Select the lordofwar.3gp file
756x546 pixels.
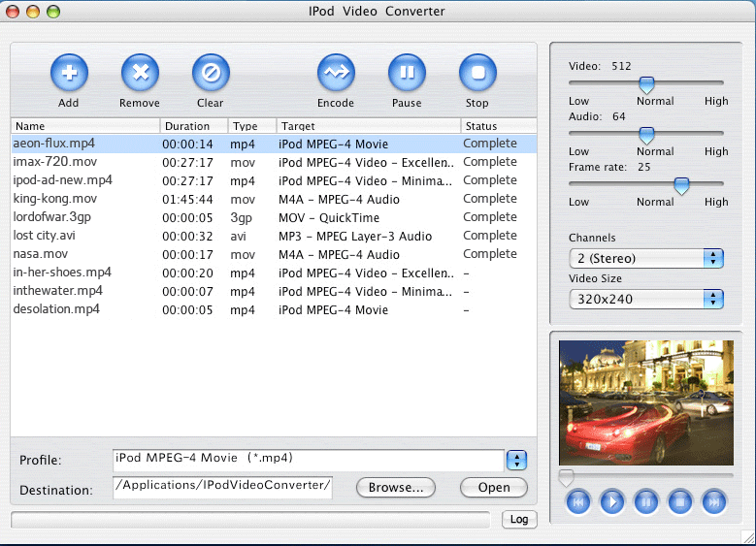[52, 217]
